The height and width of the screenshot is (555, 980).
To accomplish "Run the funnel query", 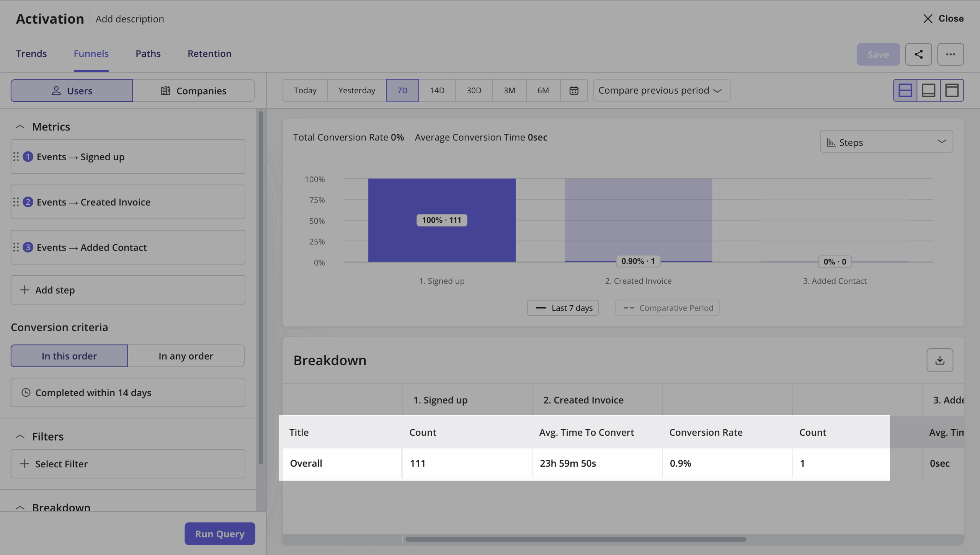I will pos(220,533).
